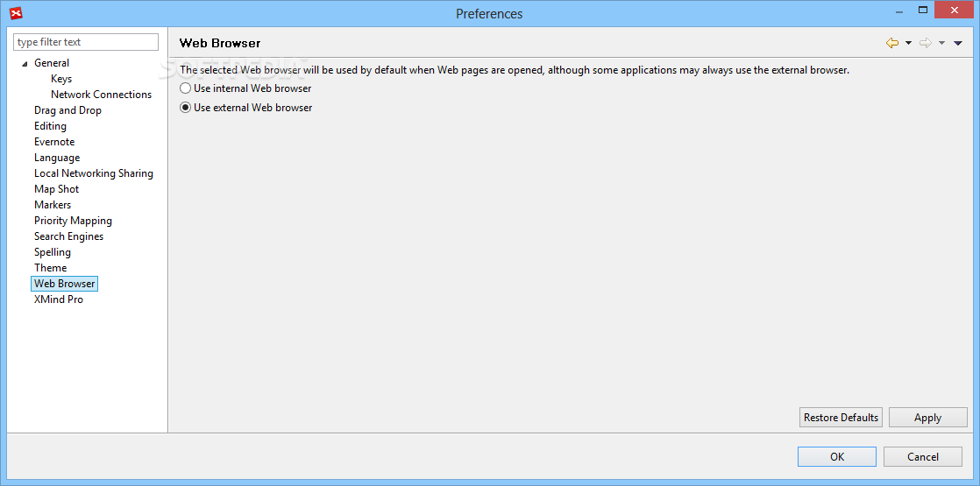Open the Spelling preferences page
This screenshot has height=486, width=980.
53,252
